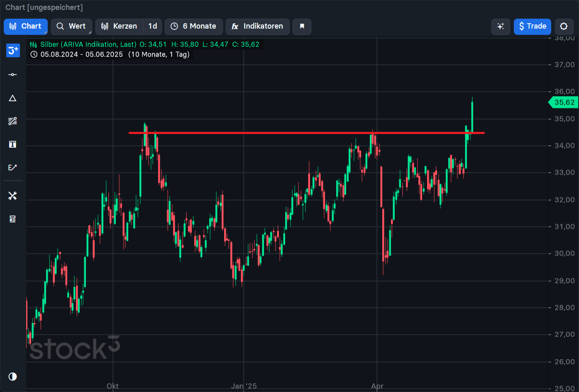The image size is (579, 392).
Task: Open the 6 Monate time range menu
Action: tap(194, 27)
